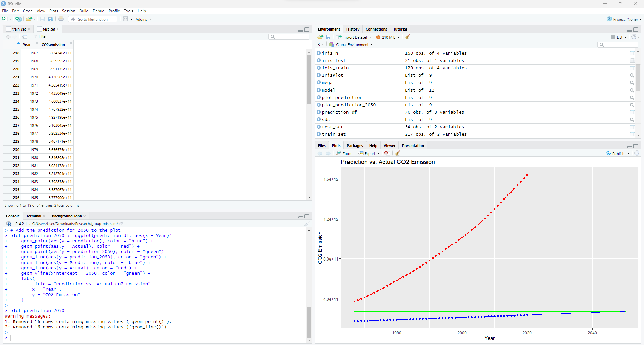Open the Session menu
Screen dimensions: 644x345
pos(68,11)
